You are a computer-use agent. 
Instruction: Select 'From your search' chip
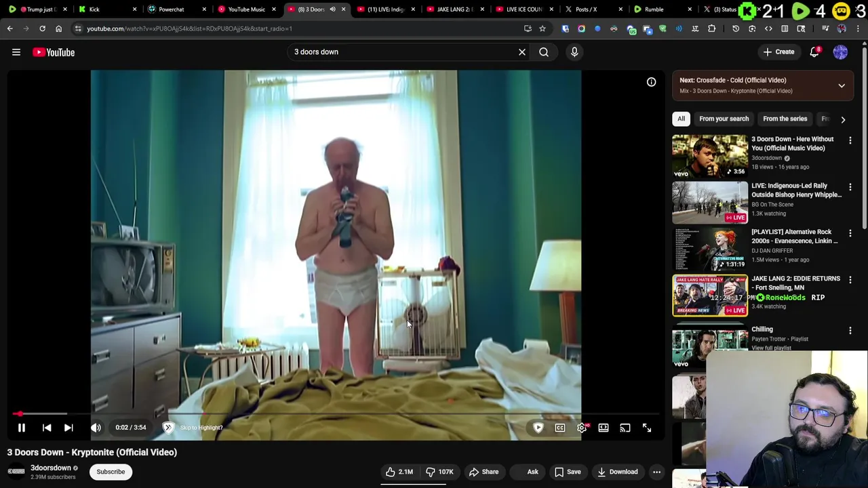[x=724, y=119]
